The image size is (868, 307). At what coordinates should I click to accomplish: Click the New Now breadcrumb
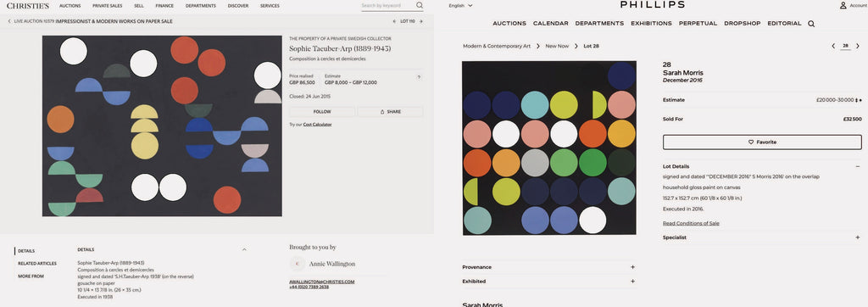[x=557, y=46]
